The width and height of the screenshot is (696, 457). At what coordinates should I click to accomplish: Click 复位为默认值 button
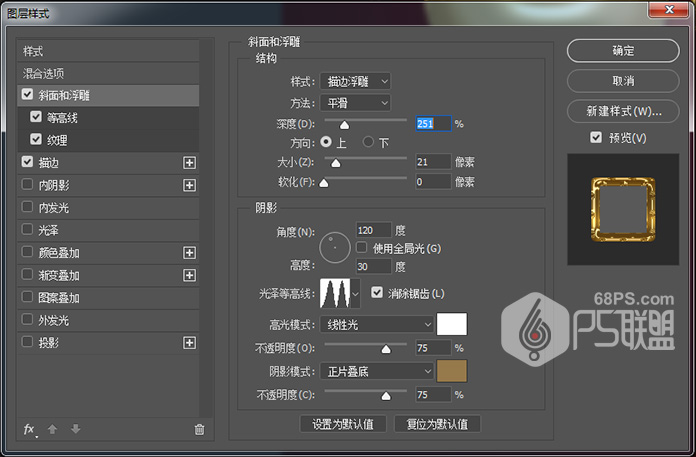tap(437, 424)
